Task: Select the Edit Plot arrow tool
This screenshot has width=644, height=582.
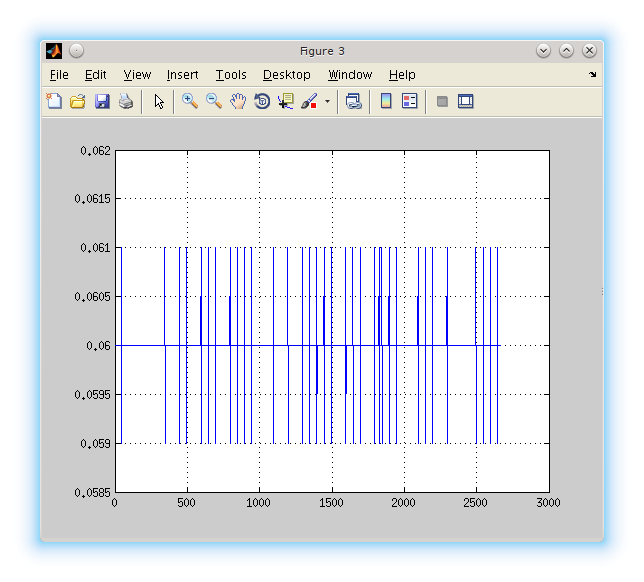Action: (159, 101)
